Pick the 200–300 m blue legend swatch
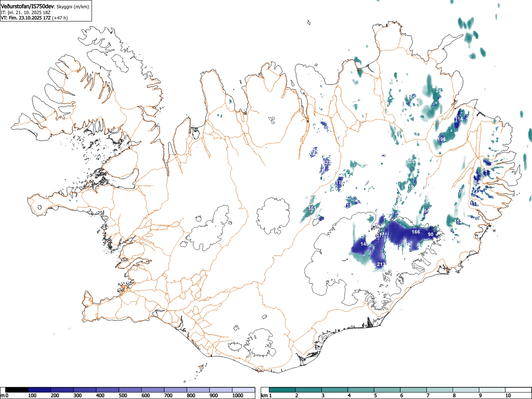 coord(62,390)
